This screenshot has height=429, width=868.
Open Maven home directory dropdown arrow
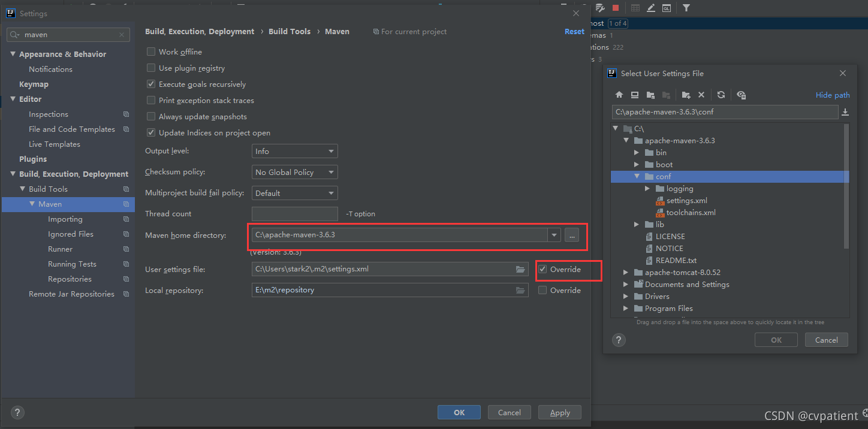pos(554,235)
